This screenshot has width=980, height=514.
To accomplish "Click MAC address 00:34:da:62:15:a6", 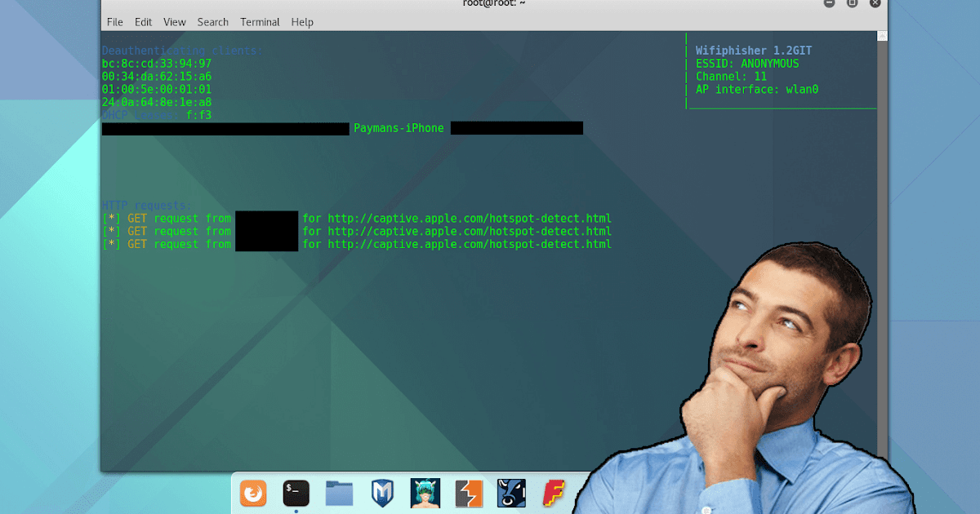I will click(x=157, y=77).
